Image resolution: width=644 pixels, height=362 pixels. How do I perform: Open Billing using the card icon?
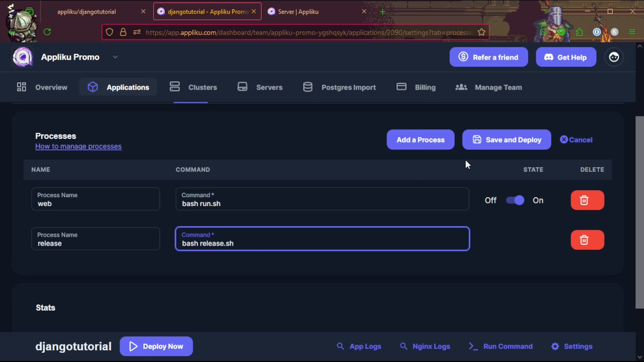401,87
